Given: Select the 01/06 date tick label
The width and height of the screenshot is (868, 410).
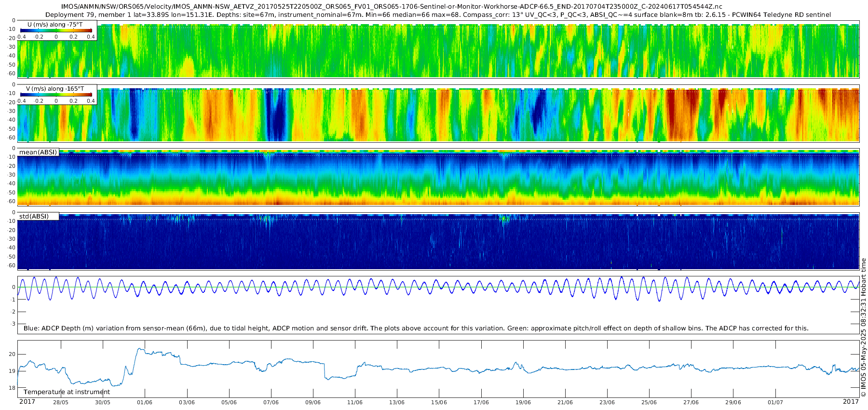Looking at the screenshot, I should [145, 402].
